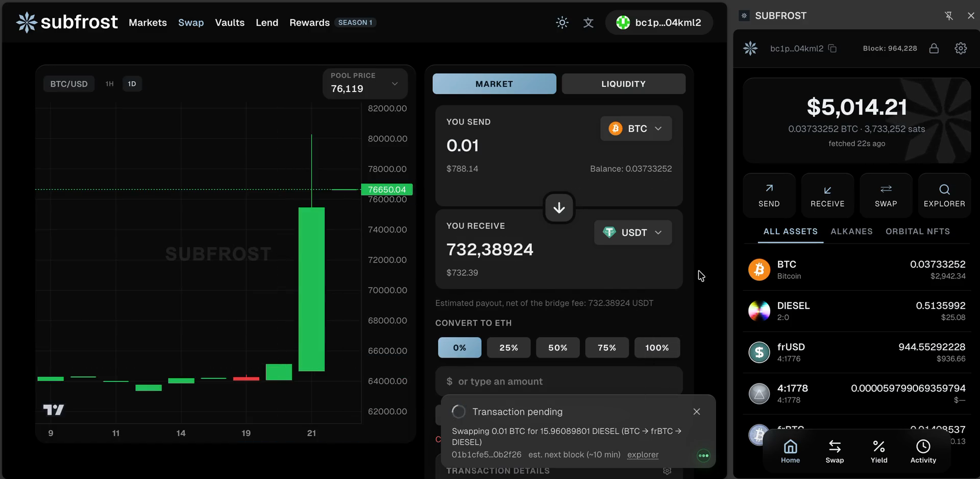The image size is (980, 479).
Task: Lock the wallet with padlock icon
Action: [x=934, y=49]
